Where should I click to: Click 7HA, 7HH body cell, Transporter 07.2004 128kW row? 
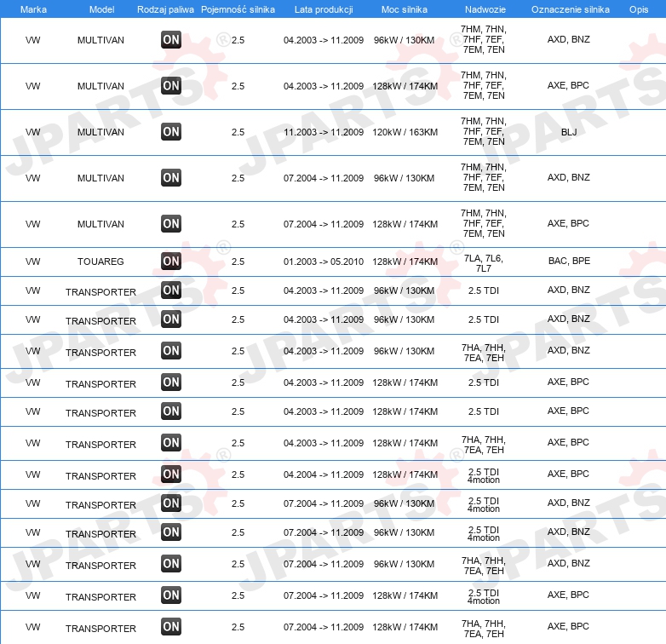(484, 629)
